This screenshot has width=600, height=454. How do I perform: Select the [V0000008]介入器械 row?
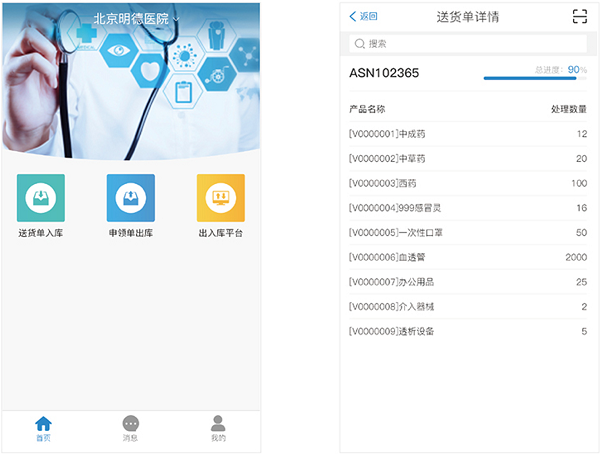tap(468, 306)
